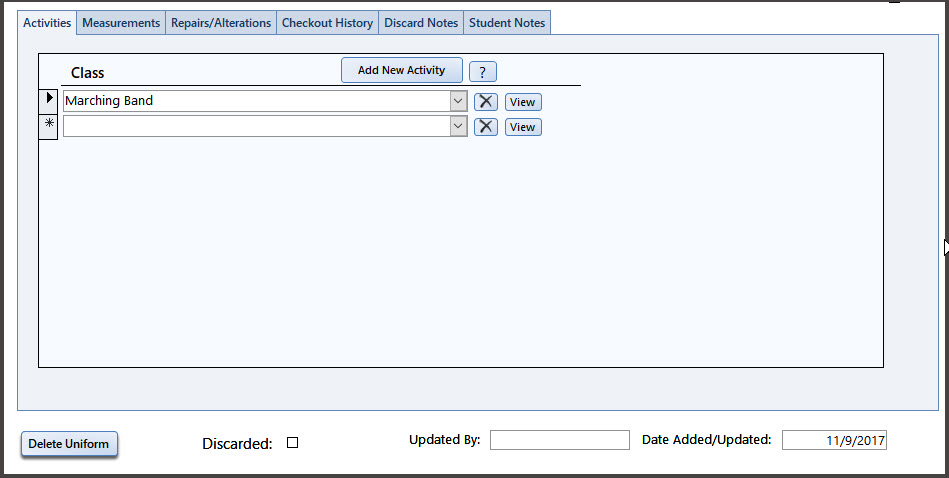
Task: View the Marching Band activity details
Action: 523,102
